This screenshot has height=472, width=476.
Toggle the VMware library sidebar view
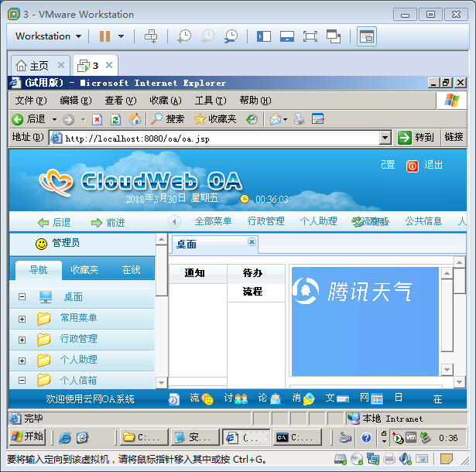coord(264,36)
